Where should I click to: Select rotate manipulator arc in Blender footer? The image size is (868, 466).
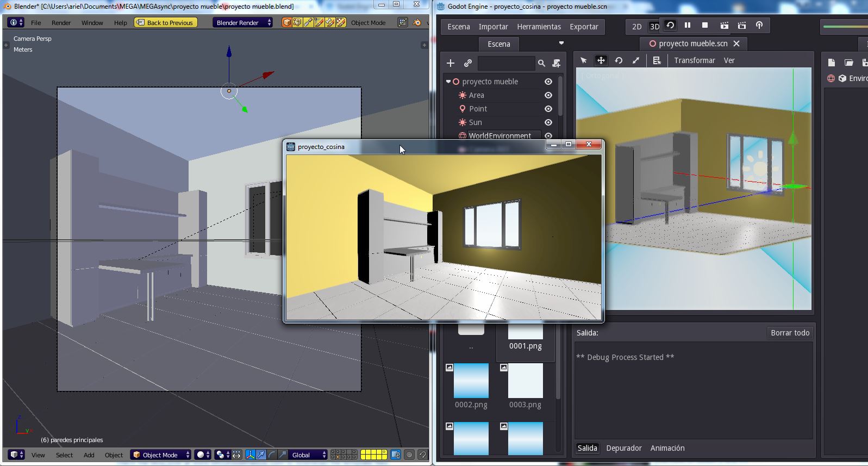272,455
